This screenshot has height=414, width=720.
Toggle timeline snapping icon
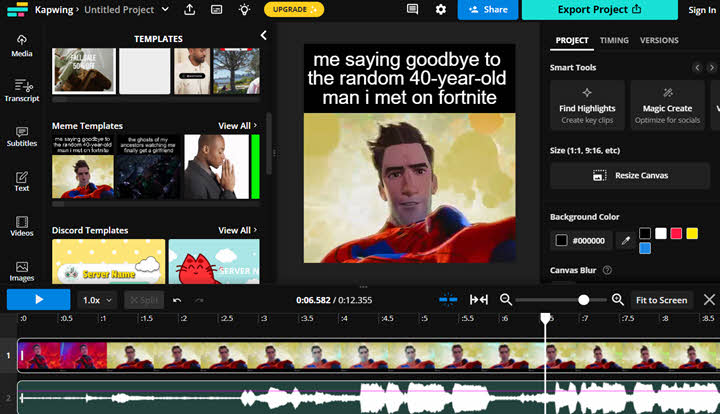(449, 299)
